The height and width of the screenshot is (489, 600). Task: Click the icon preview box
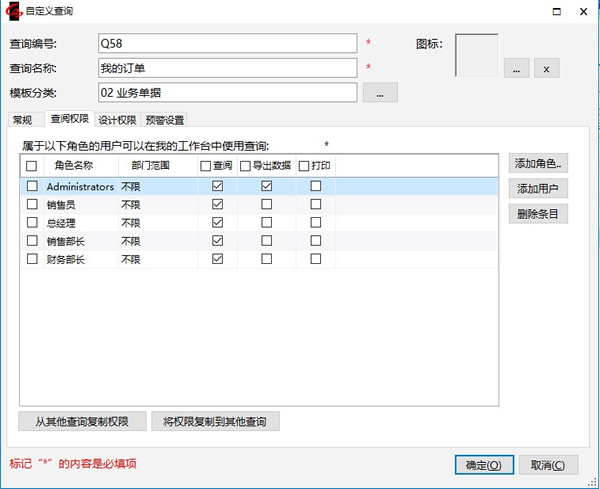pos(477,55)
